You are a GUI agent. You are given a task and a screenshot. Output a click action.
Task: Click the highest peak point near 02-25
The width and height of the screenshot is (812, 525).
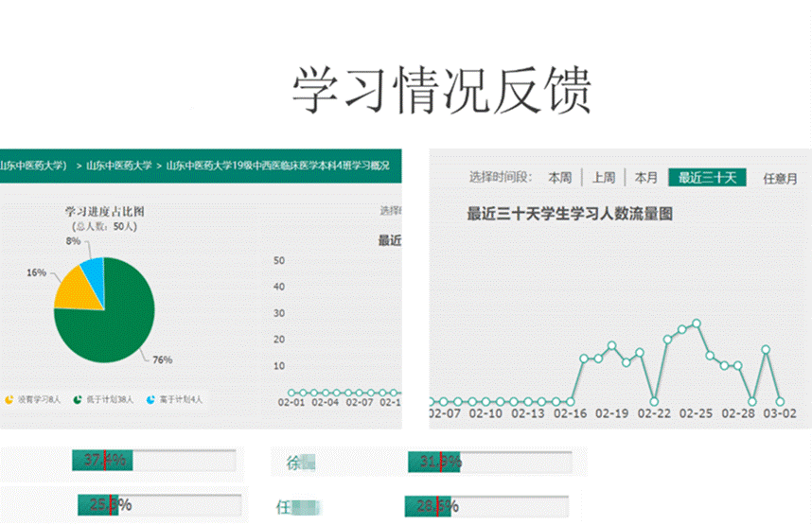tap(696, 324)
